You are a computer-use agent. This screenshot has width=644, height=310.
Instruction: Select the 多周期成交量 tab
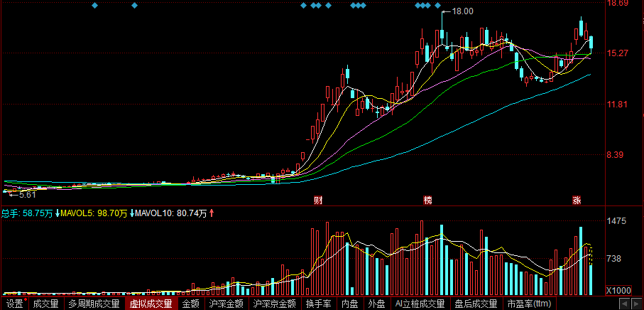[94, 304]
